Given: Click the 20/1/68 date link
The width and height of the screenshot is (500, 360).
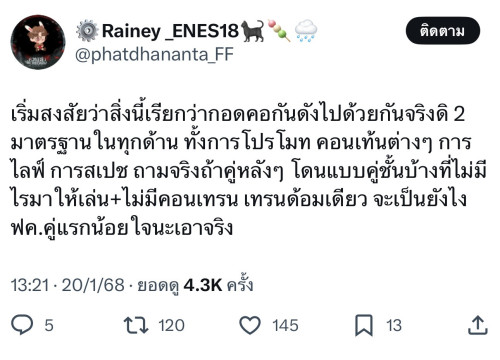Looking at the screenshot, I should (93, 286).
